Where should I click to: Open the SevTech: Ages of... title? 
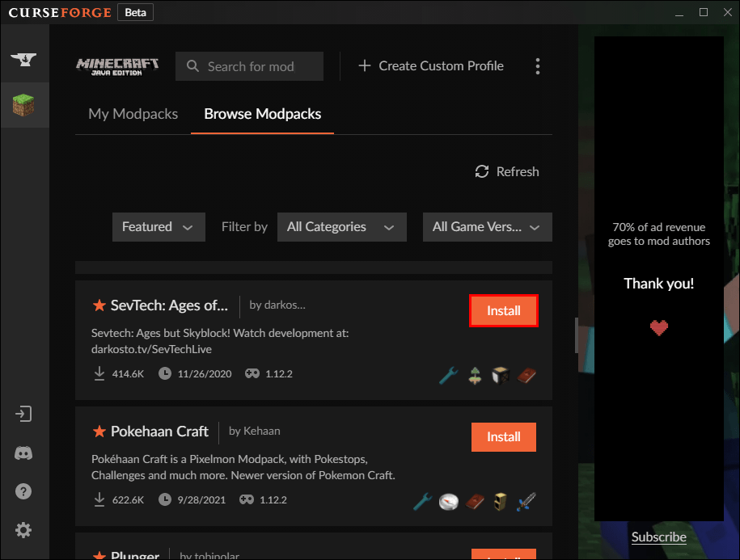click(x=169, y=305)
